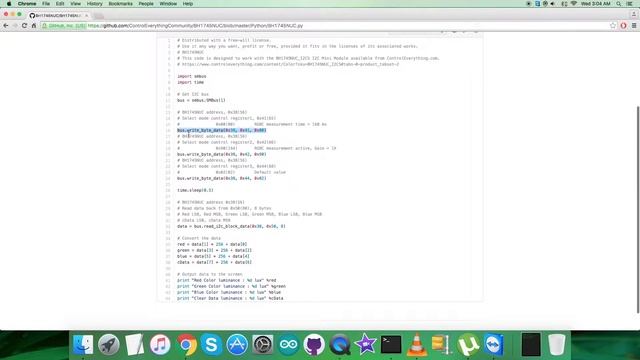Screen dimensions: 640x360
Task: Open the View menu
Action: click(x=76, y=4)
